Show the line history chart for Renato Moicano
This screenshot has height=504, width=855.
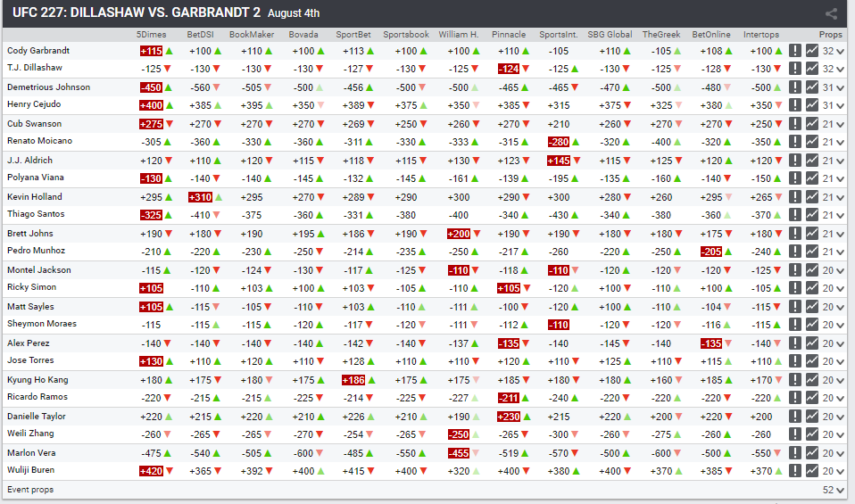pos(812,142)
